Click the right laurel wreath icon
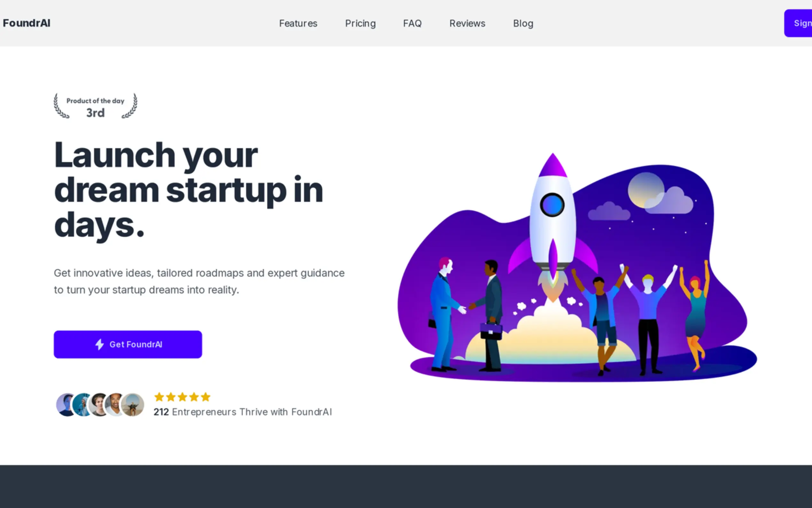The height and width of the screenshot is (508, 812). (x=129, y=106)
